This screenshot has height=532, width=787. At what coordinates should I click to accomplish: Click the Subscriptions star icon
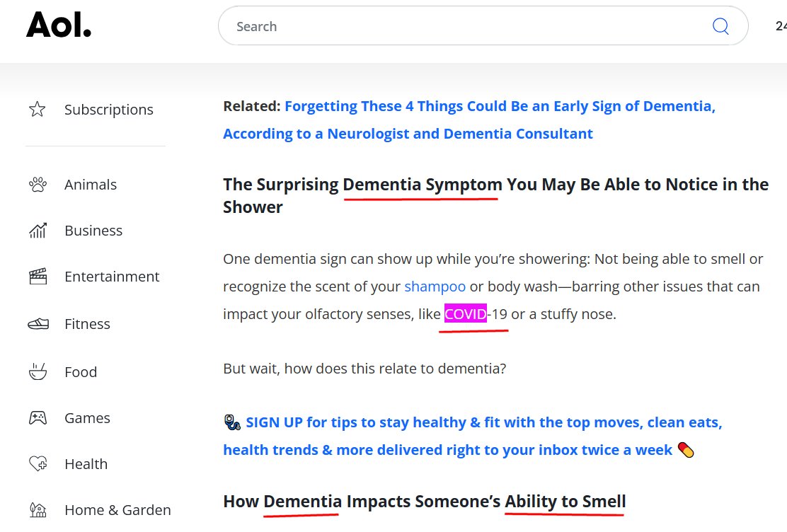[x=38, y=109]
